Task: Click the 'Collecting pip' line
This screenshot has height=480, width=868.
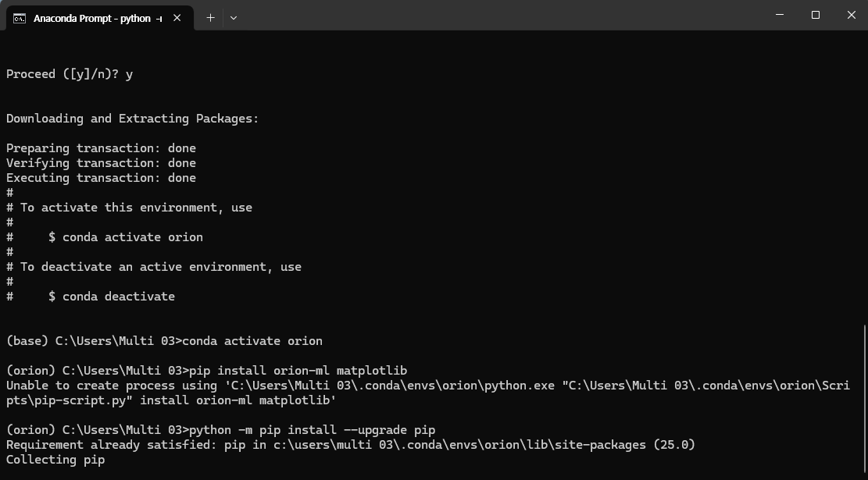Action: [55, 460]
